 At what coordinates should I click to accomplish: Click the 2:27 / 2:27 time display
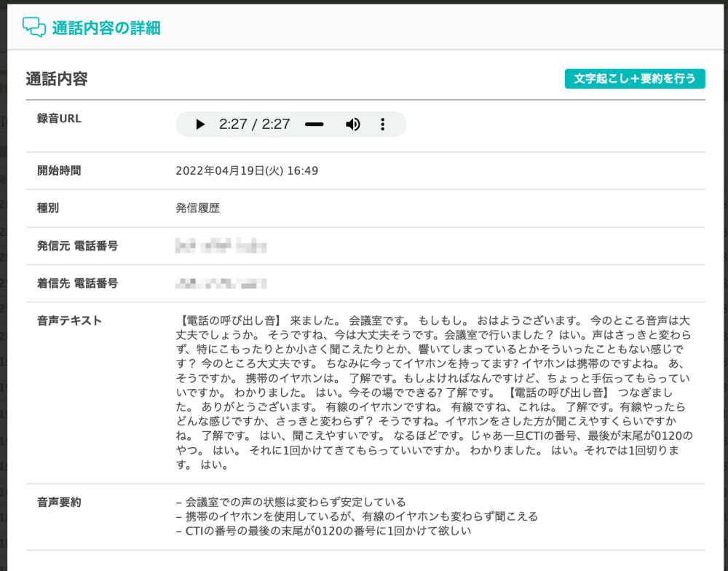[x=254, y=125]
